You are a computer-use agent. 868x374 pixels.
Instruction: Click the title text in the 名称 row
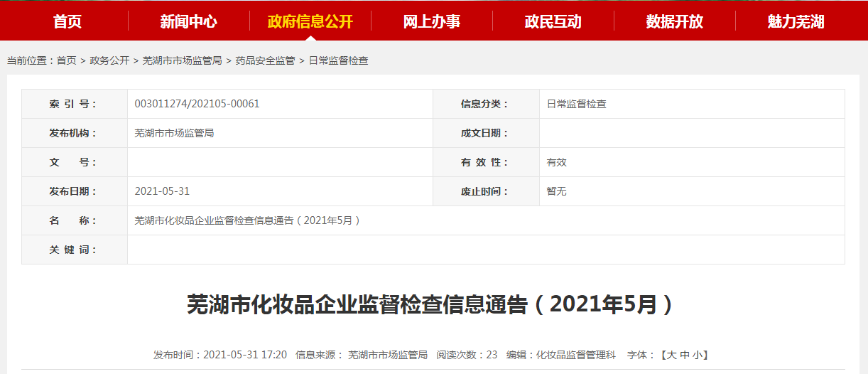248,220
